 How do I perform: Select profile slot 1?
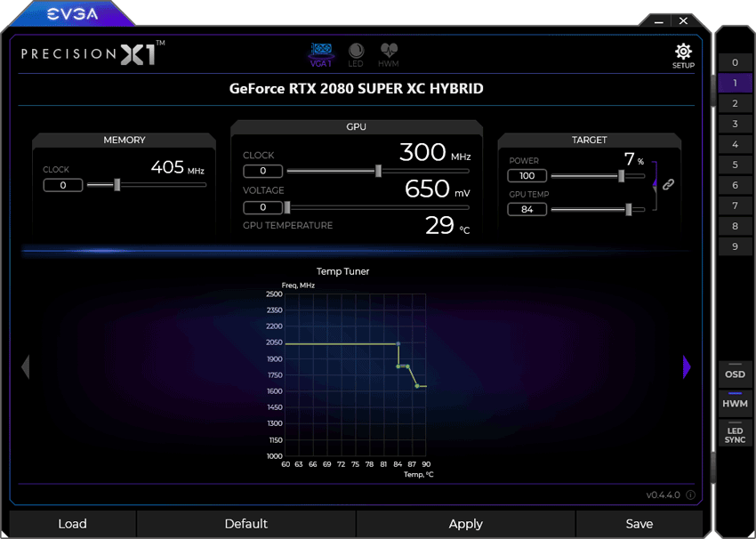tap(735, 83)
